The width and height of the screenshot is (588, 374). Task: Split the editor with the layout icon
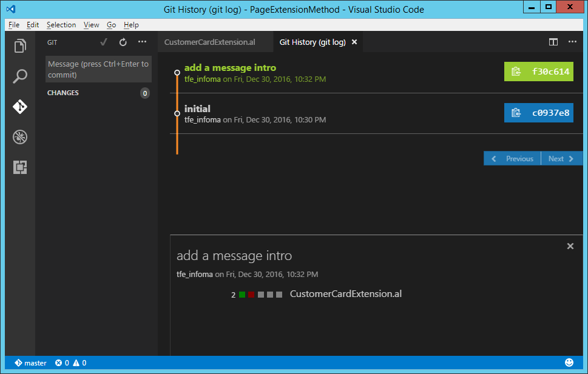click(553, 42)
